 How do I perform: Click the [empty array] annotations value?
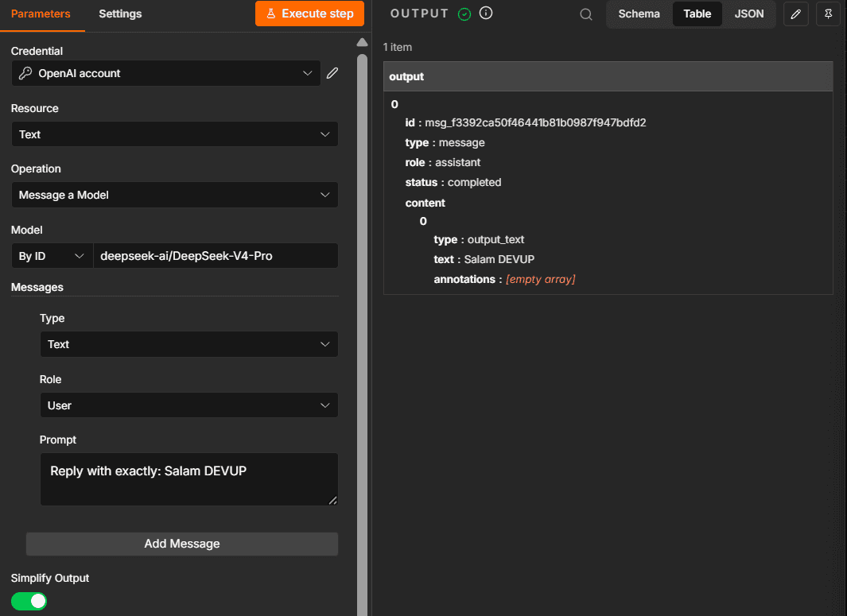(x=540, y=279)
